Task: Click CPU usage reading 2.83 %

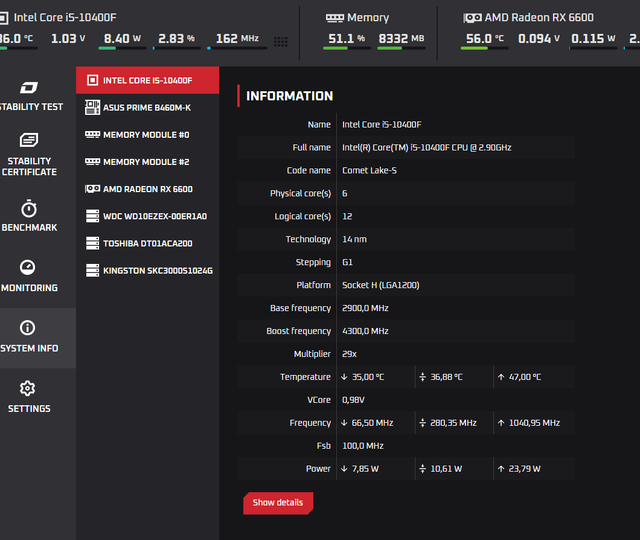Action: (x=176, y=38)
